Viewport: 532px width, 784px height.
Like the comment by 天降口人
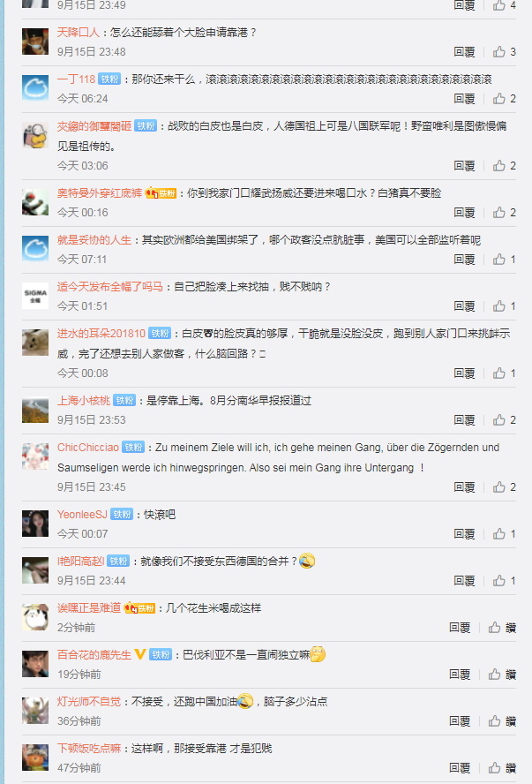499,52
